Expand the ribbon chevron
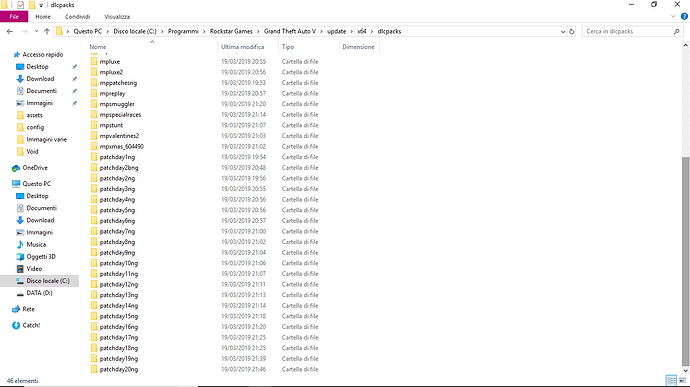Image resolution: width=690 pixels, height=387 pixels. pos(673,17)
